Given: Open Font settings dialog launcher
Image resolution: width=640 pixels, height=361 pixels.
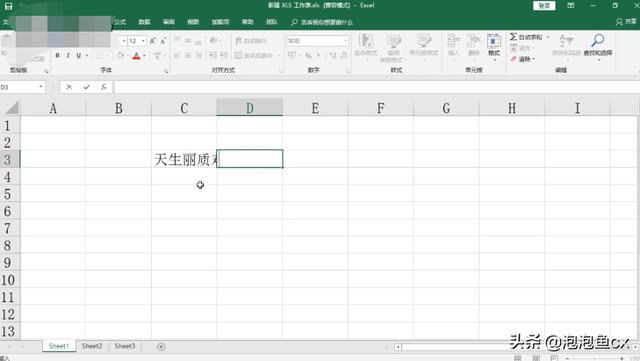Looking at the screenshot, I should (166, 71).
